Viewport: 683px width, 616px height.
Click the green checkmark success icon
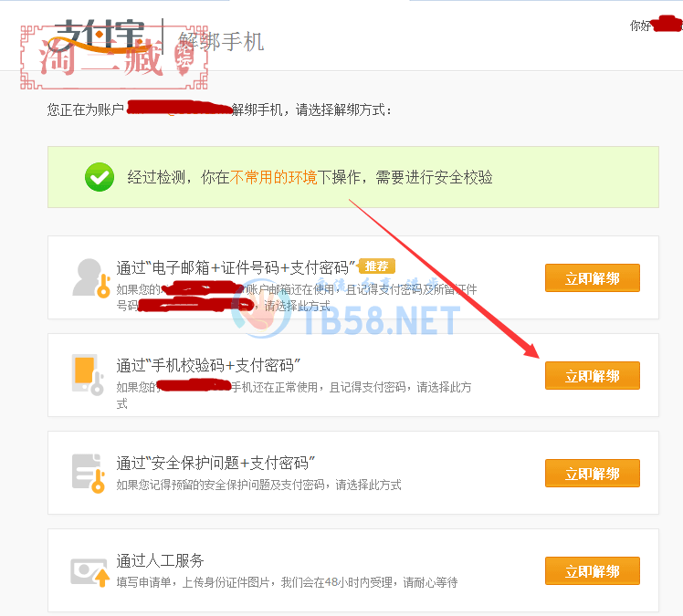[100, 177]
